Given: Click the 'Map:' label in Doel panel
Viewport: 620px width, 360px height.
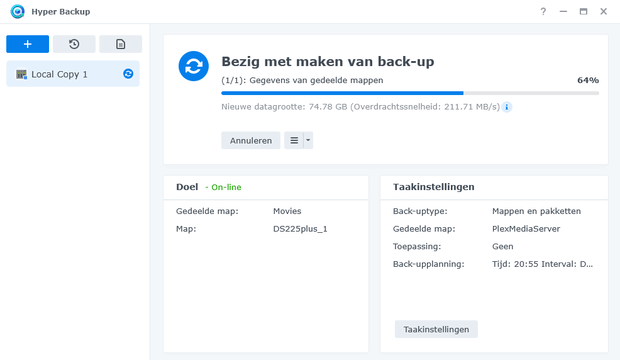Looking at the screenshot, I should click(186, 229).
